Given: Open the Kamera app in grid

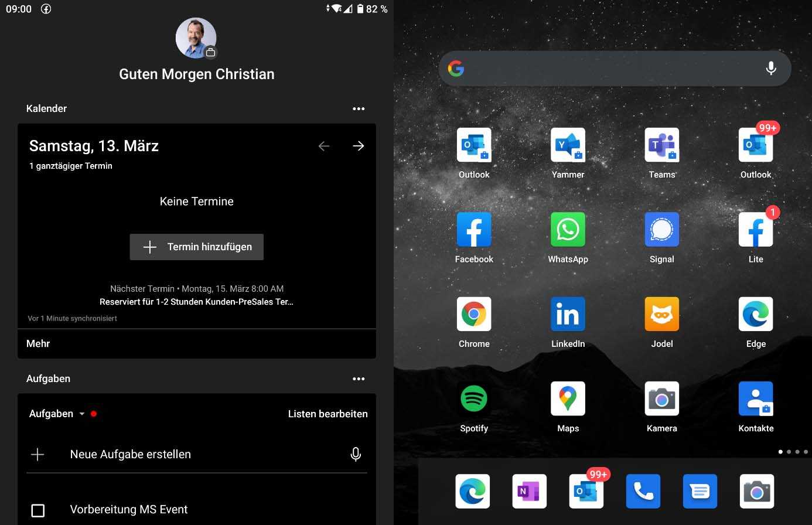Looking at the screenshot, I should coord(662,398).
